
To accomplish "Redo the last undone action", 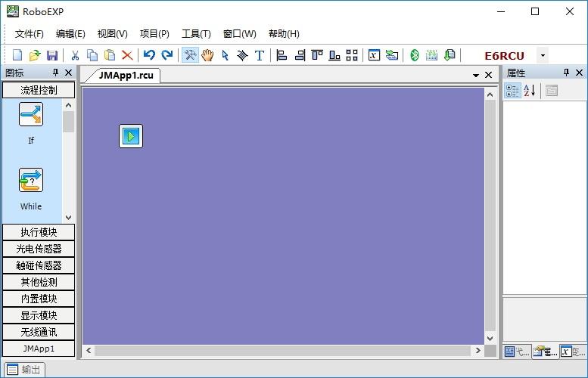I will click(x=167, y=55).
